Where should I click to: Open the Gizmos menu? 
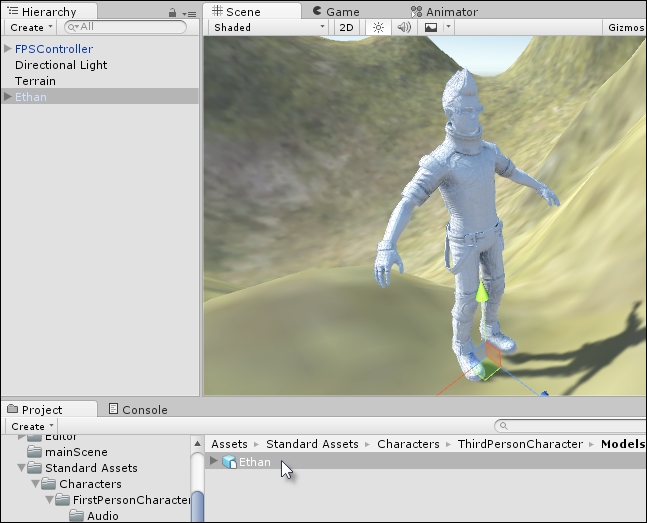(625, 28)
